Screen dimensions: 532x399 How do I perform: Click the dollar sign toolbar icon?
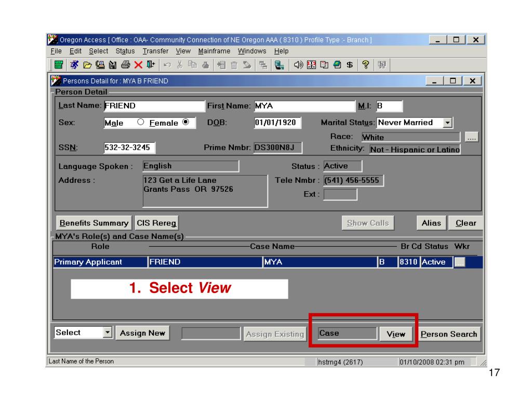[x=350, y=64]
